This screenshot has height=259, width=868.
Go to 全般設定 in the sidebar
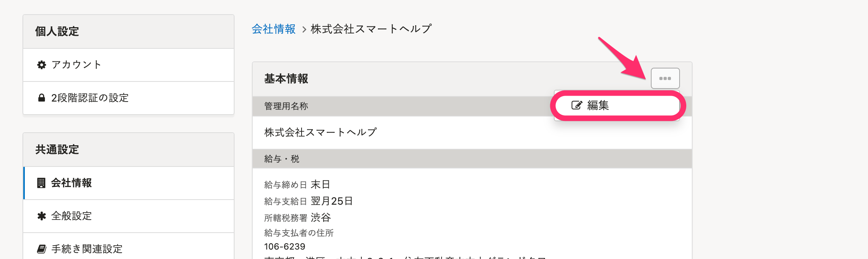[x=129, y=216]
